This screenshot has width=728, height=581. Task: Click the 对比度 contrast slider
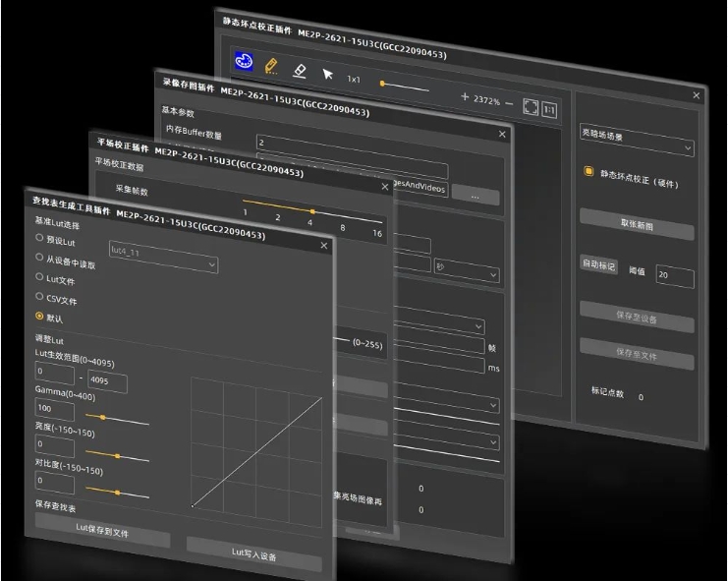click(x=117, y=493)
